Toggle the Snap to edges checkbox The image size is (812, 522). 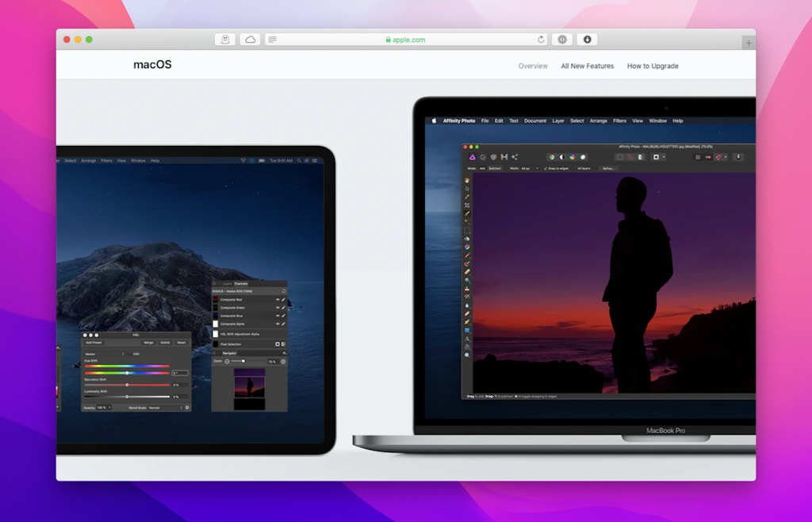(546, 168)
